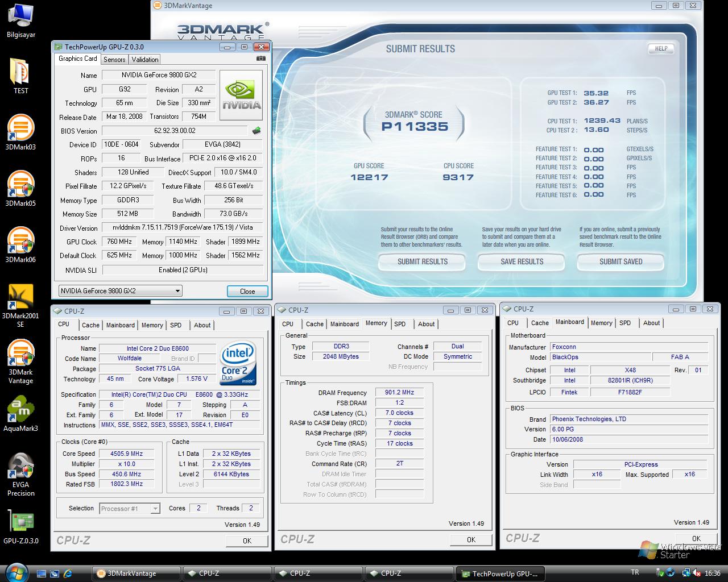Launch 3DMark03 desktop shortcut

pyautogui.click(x=20, y=132)
